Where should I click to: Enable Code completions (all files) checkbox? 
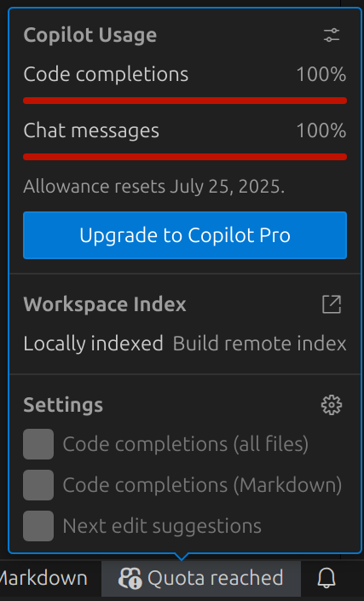pyautogui.click(x=38, y=444)
